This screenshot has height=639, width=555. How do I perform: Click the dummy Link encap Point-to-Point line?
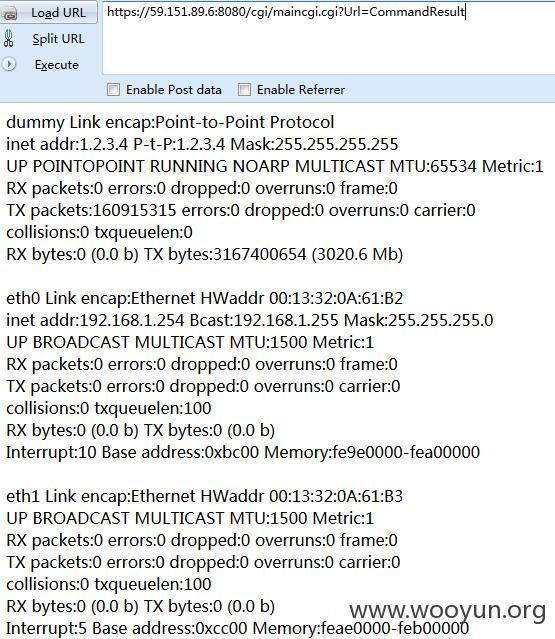tap(170, 122)
